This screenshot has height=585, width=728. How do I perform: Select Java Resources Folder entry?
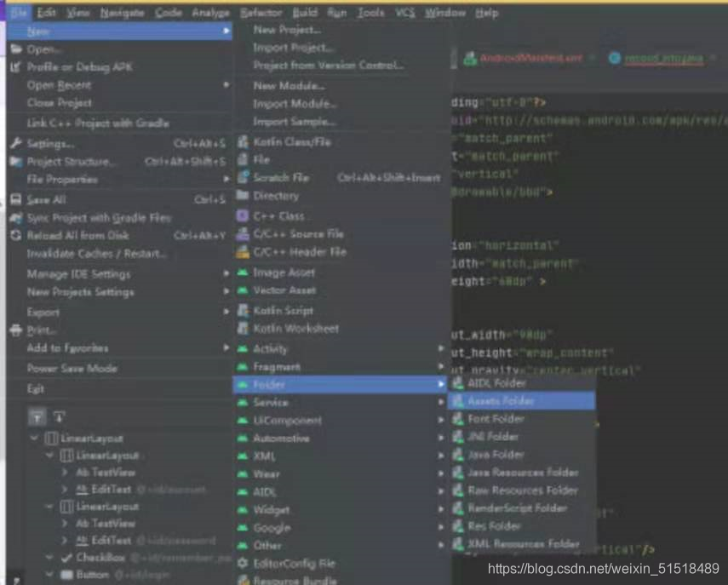pyautogui.click(x=521, y=473)
